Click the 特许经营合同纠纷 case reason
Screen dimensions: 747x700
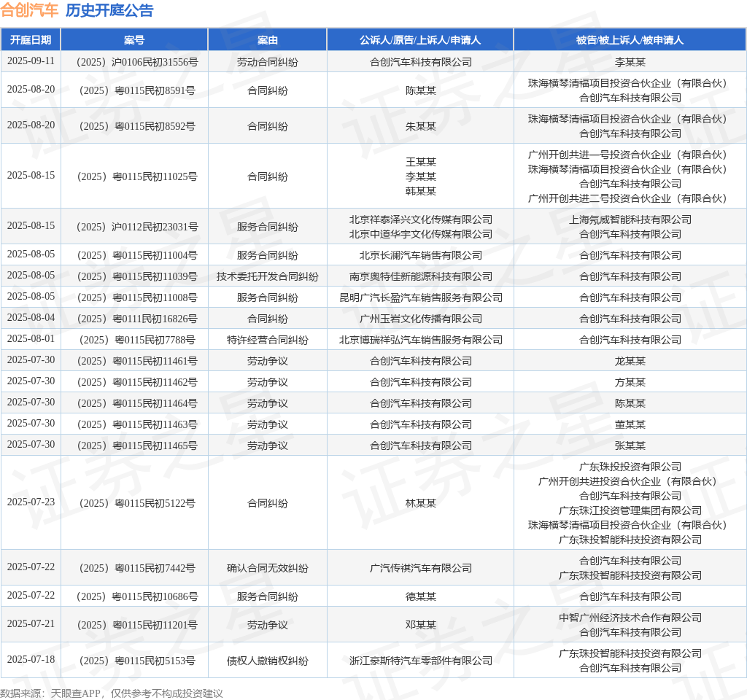[267, 340]
